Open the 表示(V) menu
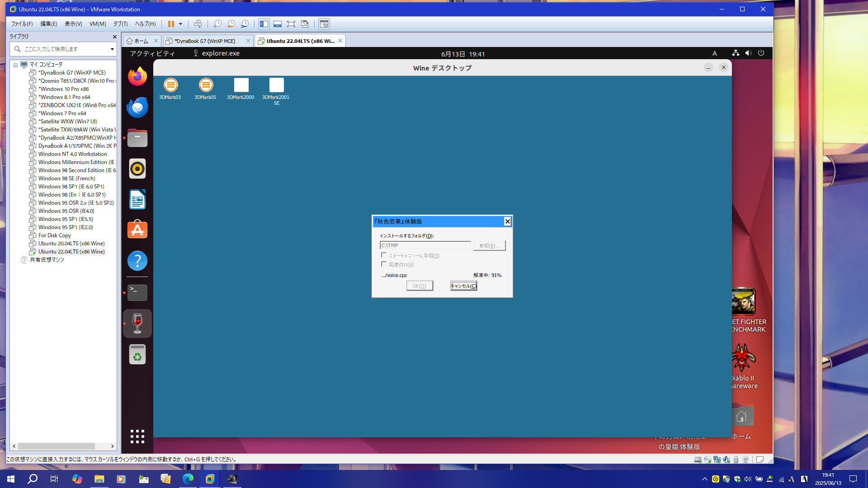Viewport: 868px width, 488px height. point(73,24)
